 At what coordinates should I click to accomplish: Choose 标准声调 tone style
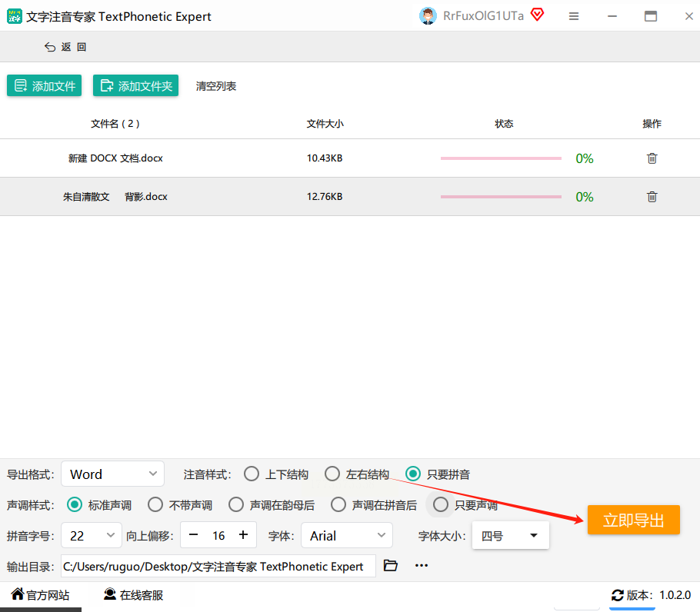99,505
